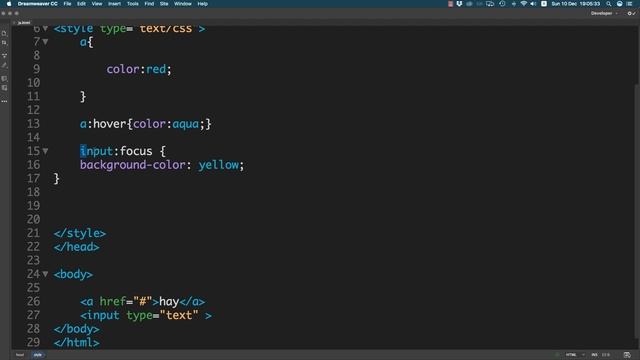
Task: Open the Find menu
Action: click(x=149, y=4)
